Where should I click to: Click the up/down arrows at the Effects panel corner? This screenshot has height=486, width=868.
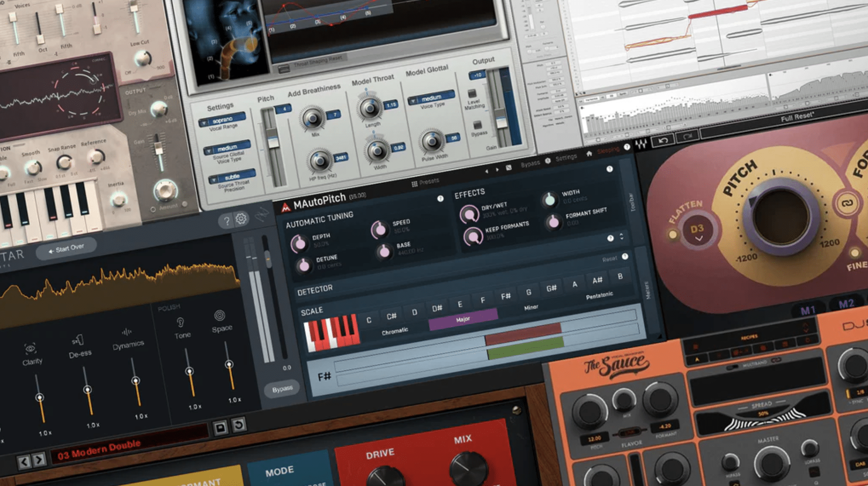click(x=621, y=236)
